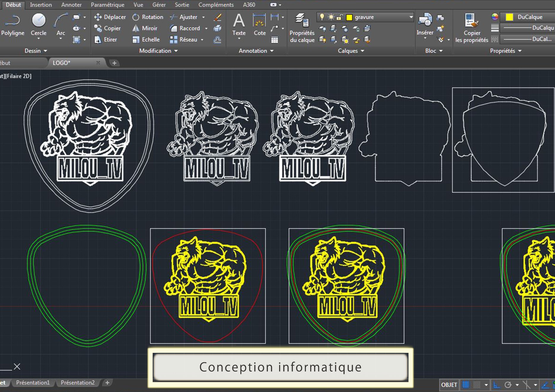Click the [Filaire 2D] visual style label
This screenshot has height=392, width=555.
18,76
